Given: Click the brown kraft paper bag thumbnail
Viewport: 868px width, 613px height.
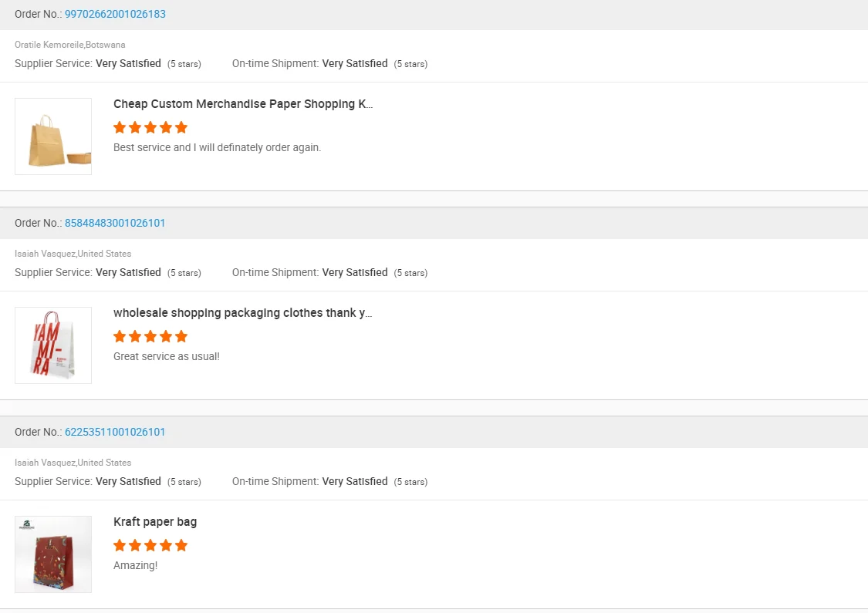Looking at the screenshot, I should click(x=53, y=136).
